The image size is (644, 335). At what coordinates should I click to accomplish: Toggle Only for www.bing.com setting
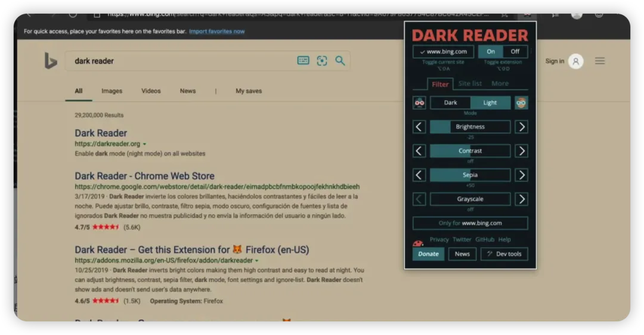(x=470, y=223)
